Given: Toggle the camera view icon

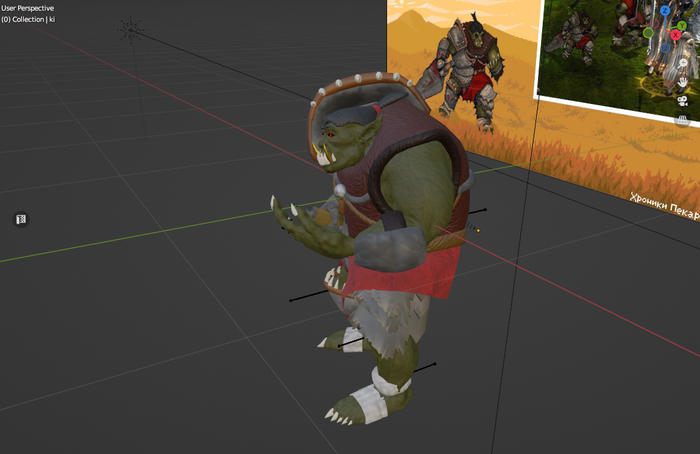Looking at the screenshot, I should [x=682, y=101].
